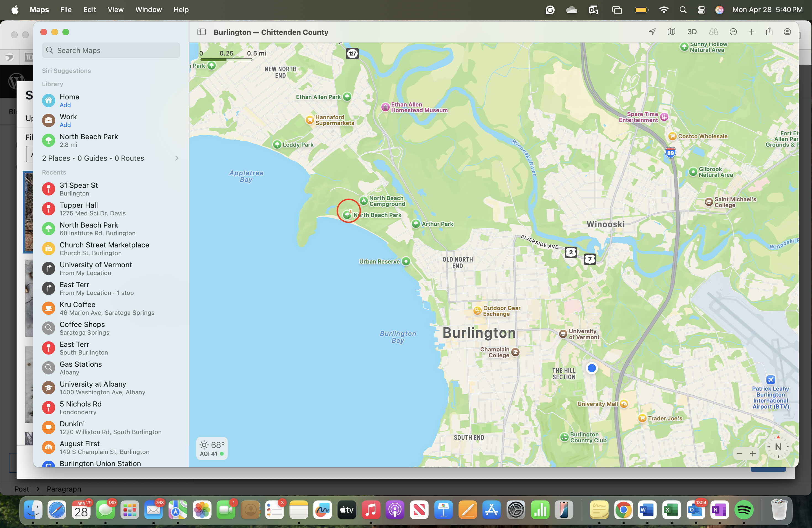
Task: Toggle the Maps sidebar panel icon
Action: (x=201, y=32)
